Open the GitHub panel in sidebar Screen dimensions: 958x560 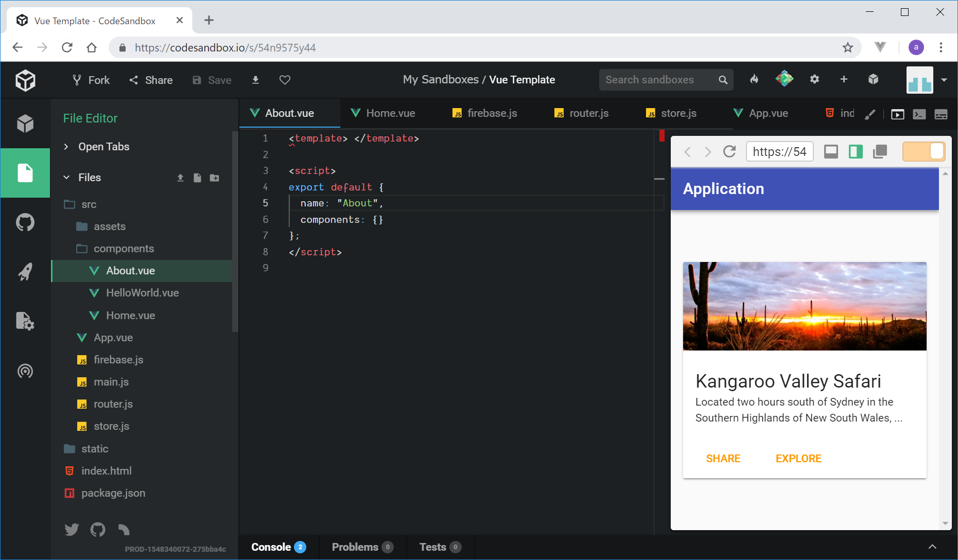tap(25, 222)
